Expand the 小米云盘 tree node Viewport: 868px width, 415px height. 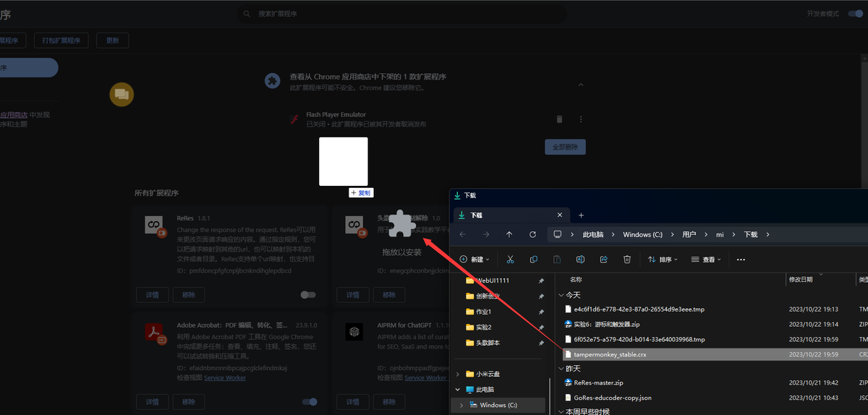pyautogui.click(x=458, y=374)
